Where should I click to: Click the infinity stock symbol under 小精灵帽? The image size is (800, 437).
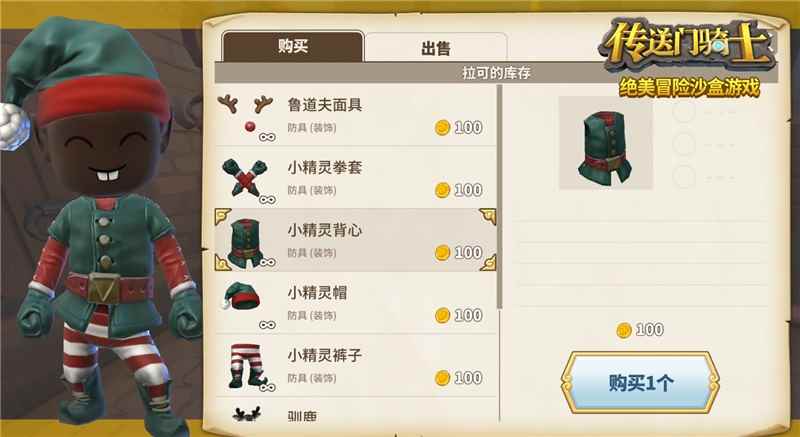coord(267,325)
